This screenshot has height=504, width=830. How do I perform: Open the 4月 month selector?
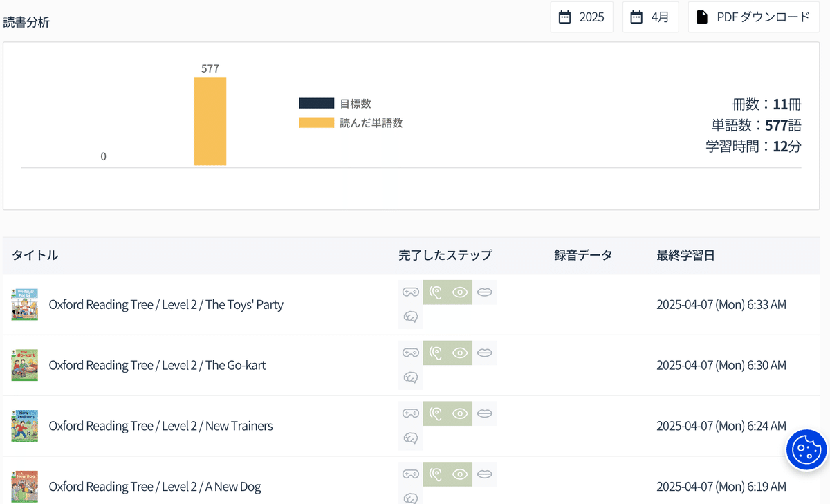click(x=650, y=17)
